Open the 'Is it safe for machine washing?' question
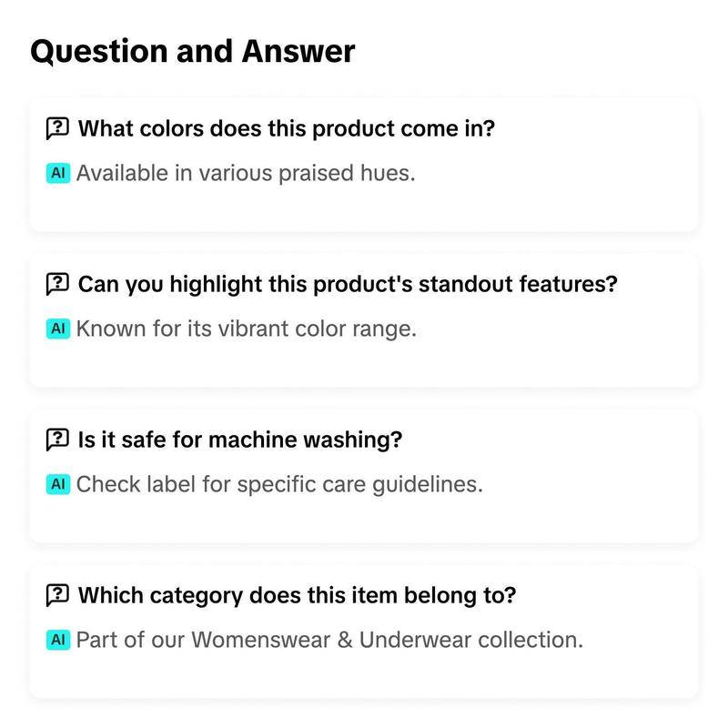The height and width of the screenshot is (728, 728). [240, 440]
